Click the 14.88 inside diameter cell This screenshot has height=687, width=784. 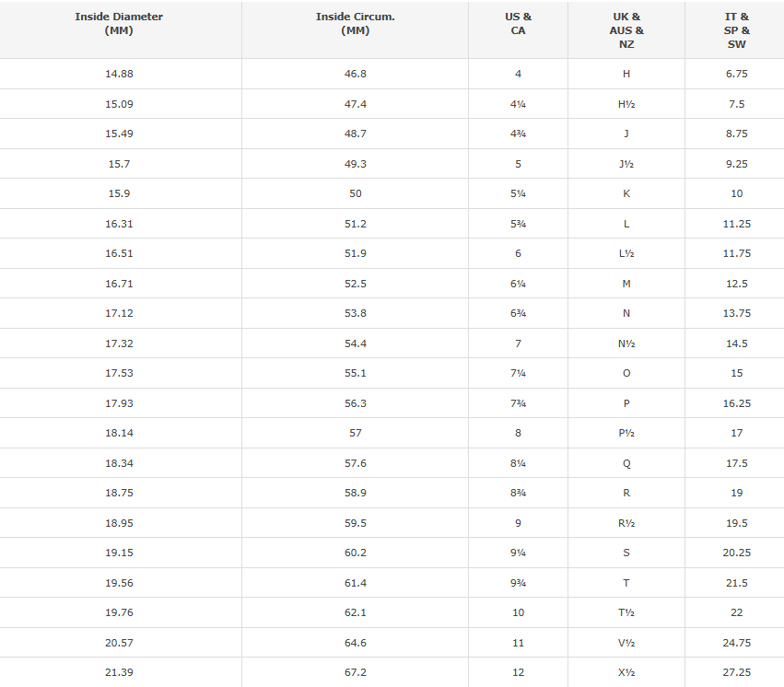click(x=120, y=74)
